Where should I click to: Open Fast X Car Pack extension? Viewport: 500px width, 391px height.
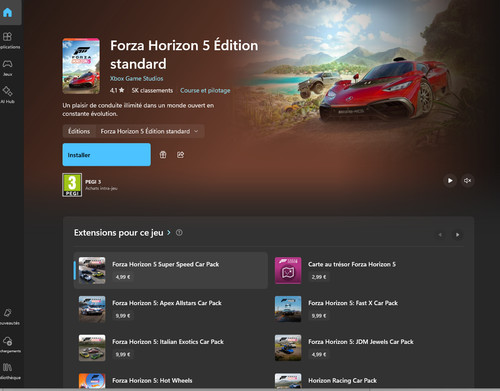pyautogui.click(x=367, y=309)
